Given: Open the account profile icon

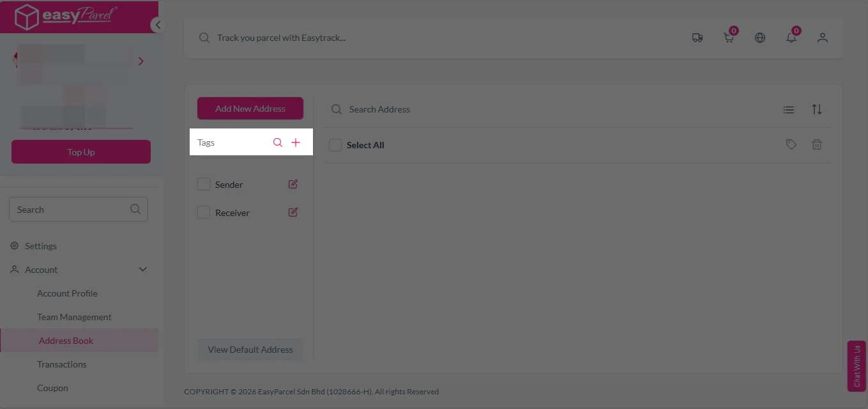Looking at the screenshot, I should point(822,37).
